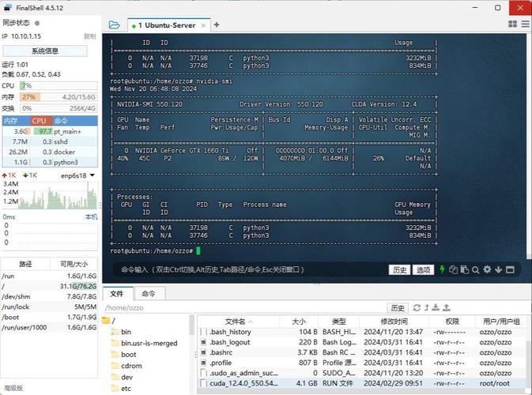Open the hamburger main menu

525,24
